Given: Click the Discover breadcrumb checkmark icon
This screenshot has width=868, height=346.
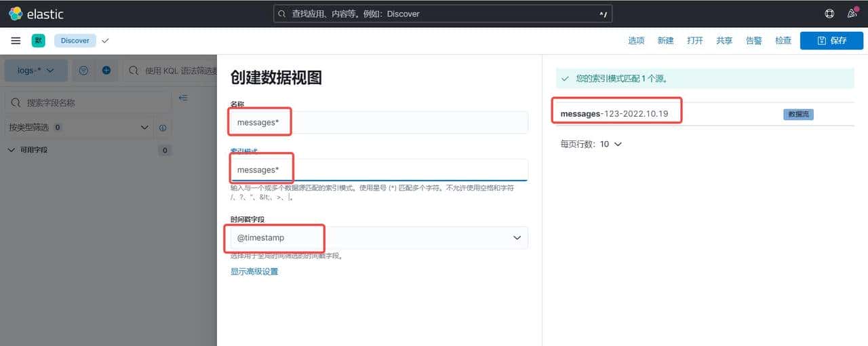Looking at the screenshot, I should click(x=105, y=41).
